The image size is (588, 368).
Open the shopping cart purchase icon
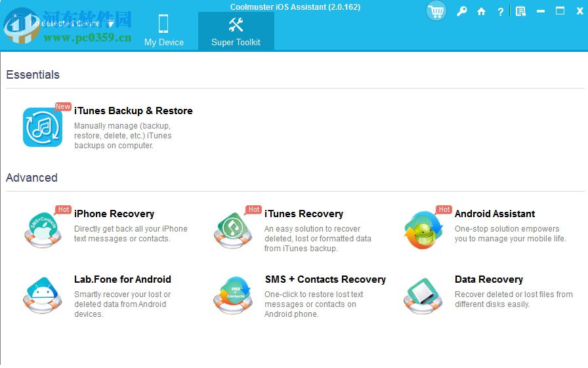pos(436,11)
